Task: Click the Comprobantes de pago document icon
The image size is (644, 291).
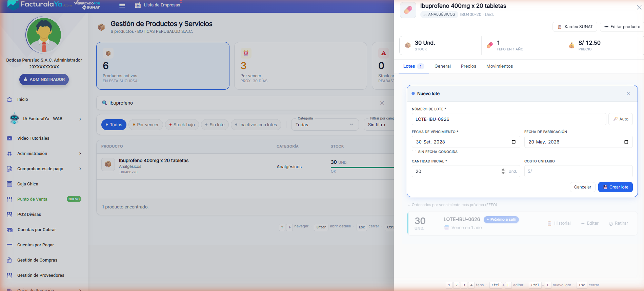Action: coord(9,169)
